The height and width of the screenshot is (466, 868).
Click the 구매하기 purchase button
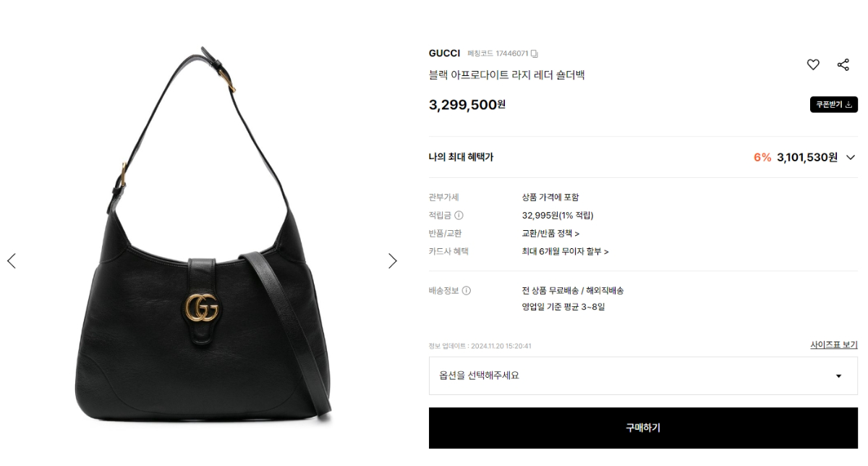643,428
